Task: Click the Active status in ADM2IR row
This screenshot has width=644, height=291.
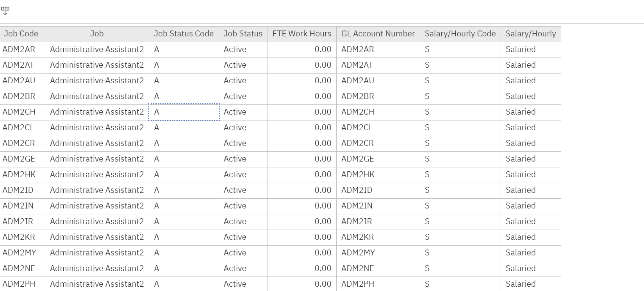Action: 243,222
